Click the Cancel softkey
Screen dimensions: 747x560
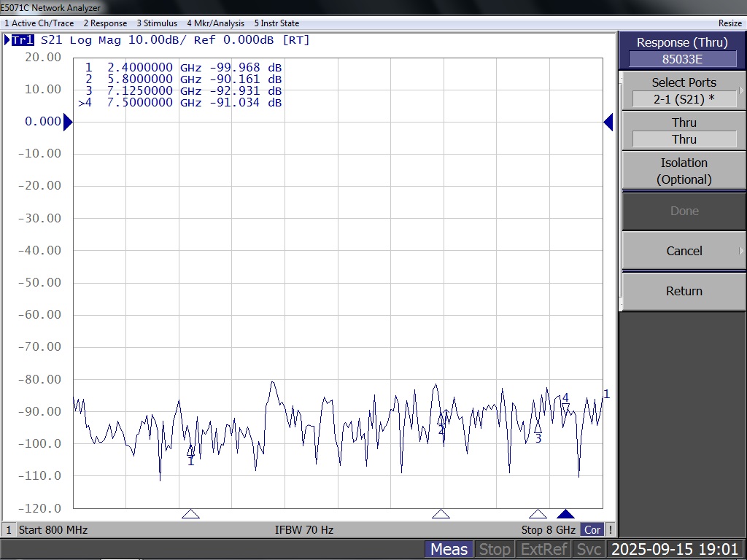pyautogui.click(x=684, y=251)
